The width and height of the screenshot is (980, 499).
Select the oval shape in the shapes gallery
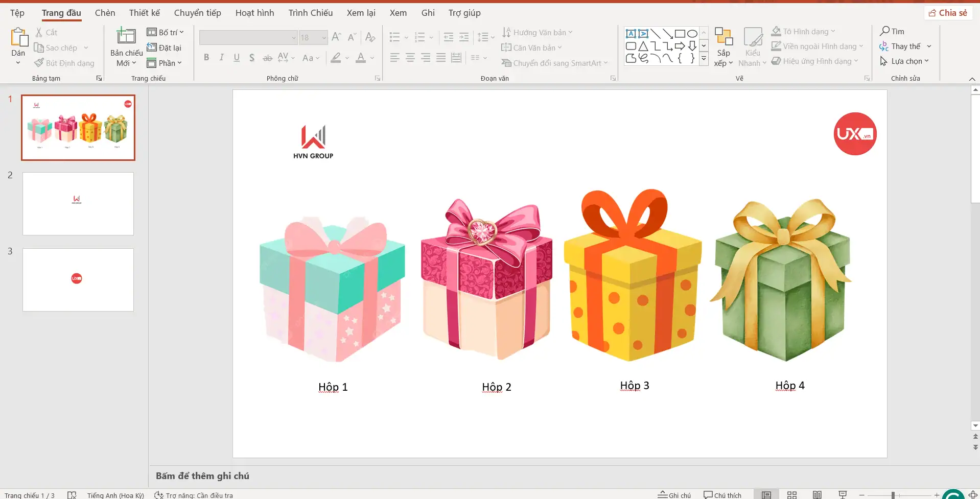click(x=692, y=32)
